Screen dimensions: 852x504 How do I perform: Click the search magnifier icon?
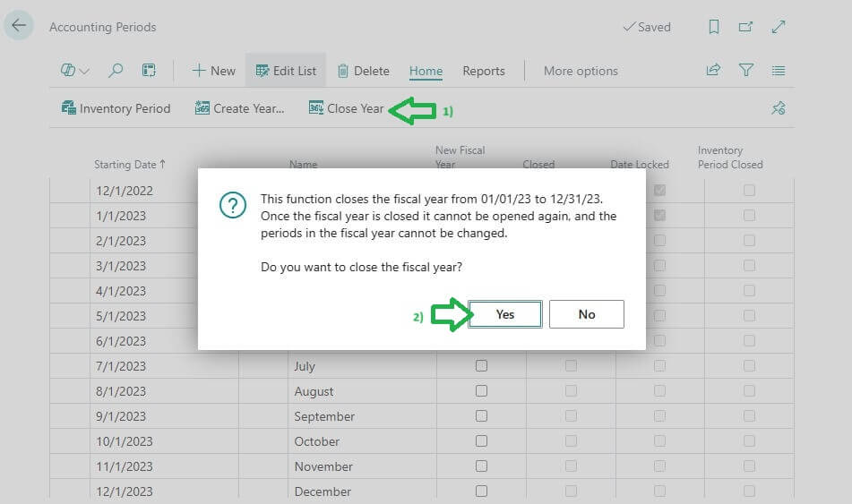click(116, 71)
